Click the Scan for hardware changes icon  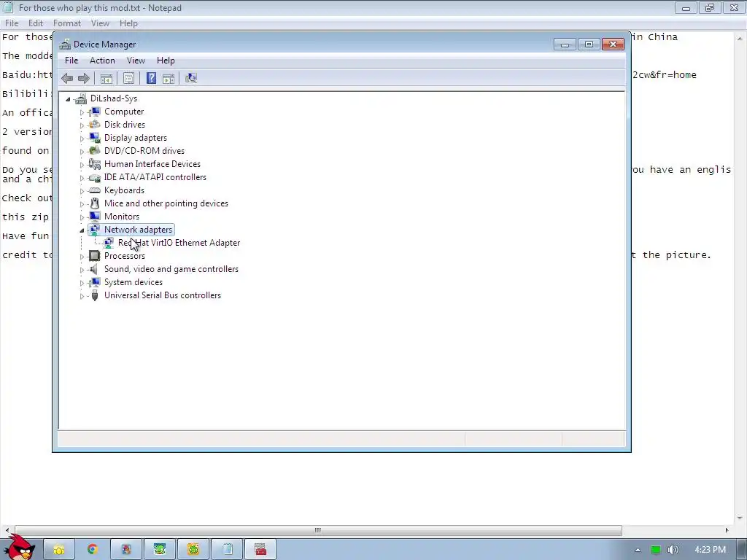[x=191, y=78]
